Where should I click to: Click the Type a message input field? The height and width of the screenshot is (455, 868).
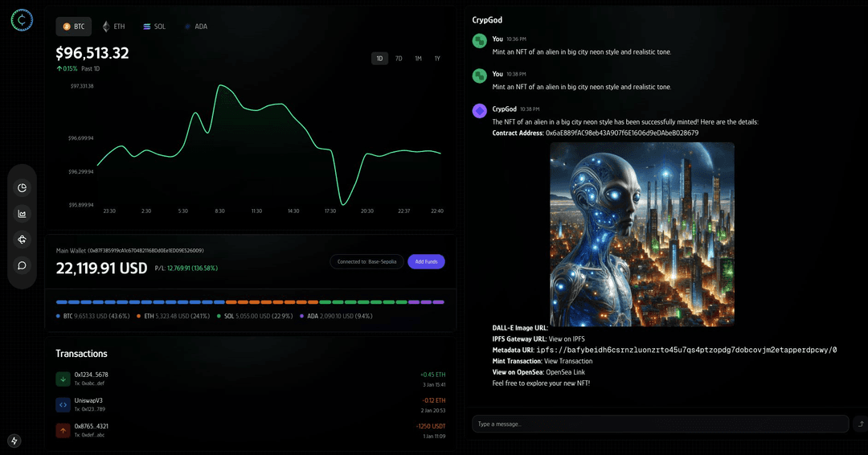coord(659,424)
